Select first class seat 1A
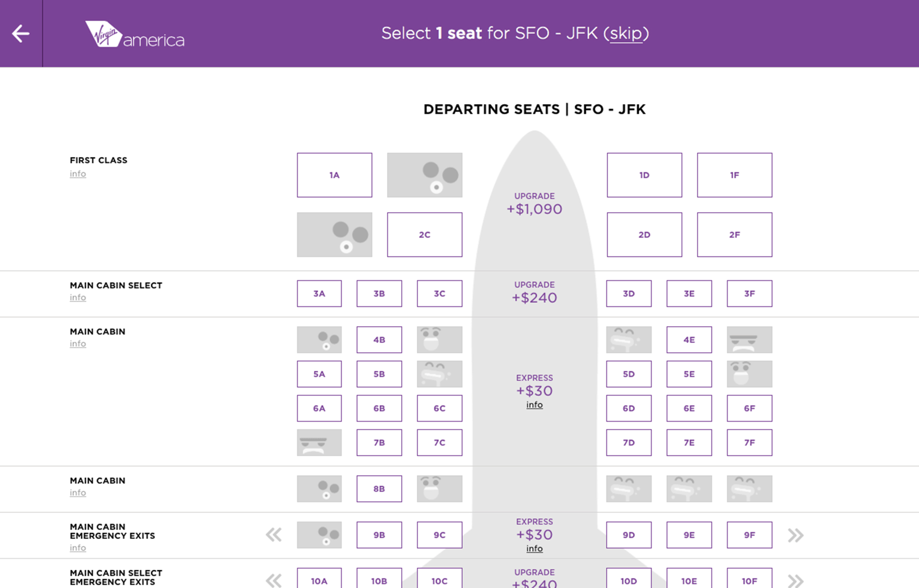919x588 pixels. pyautogui.click(x=334, y=175)
